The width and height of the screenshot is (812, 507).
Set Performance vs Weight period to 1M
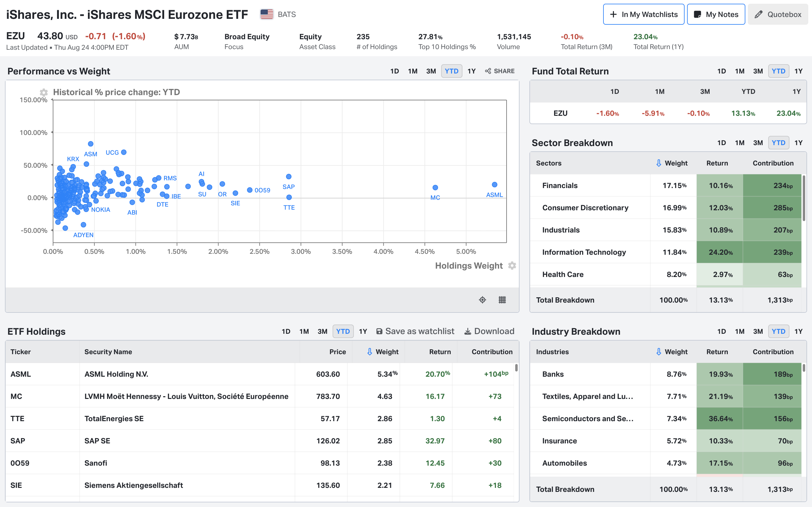coord(413,71)
